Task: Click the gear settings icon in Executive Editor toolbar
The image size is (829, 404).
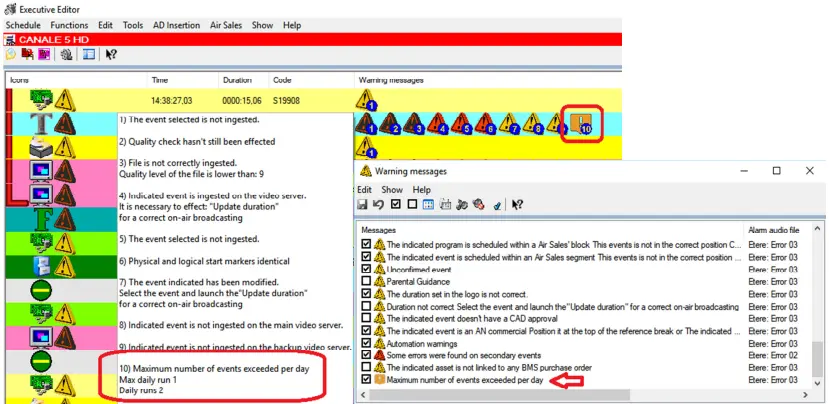Action: point(65,55)
